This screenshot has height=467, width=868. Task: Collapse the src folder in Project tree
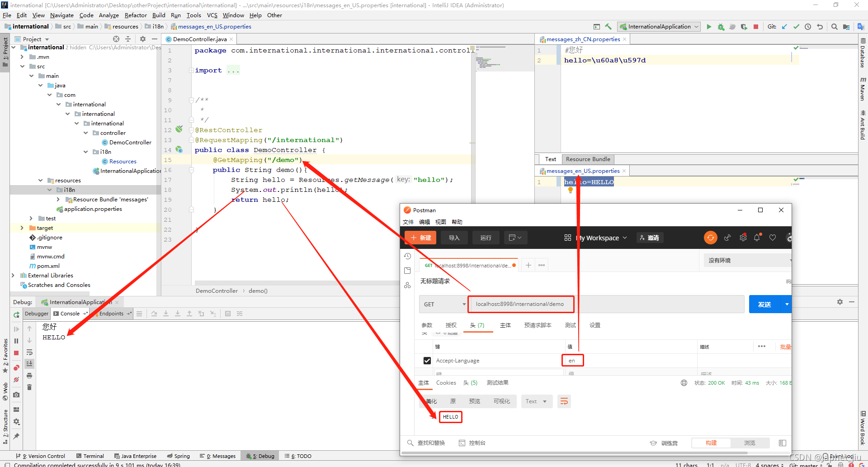[22, 66]
